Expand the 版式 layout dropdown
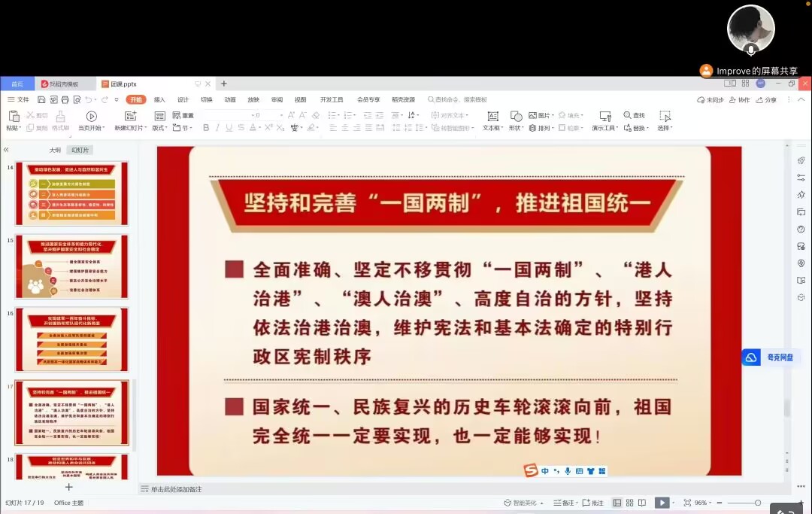This screenshot has height=514, width=812. pos(160,128)
